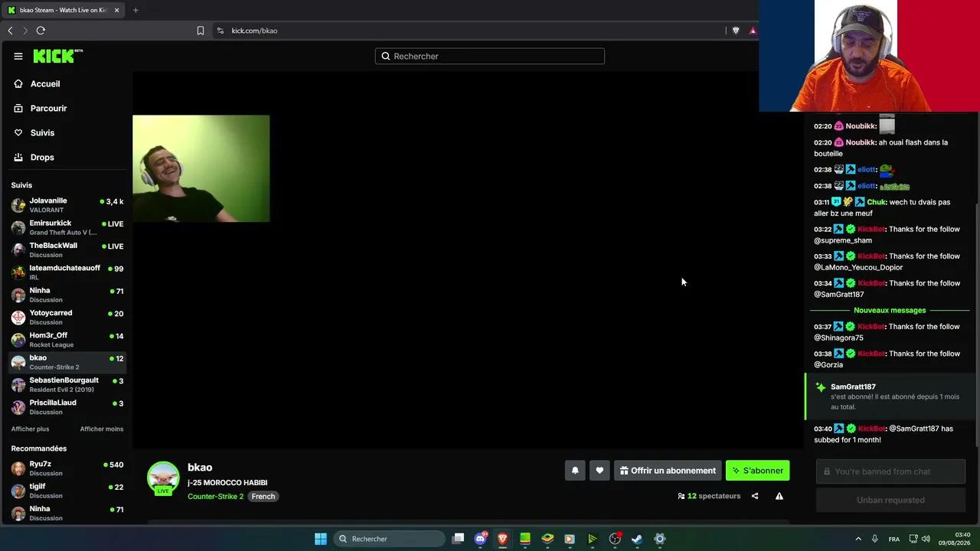
Task: Switch FRA keyboard language indicator
Action: coord(894,539)
